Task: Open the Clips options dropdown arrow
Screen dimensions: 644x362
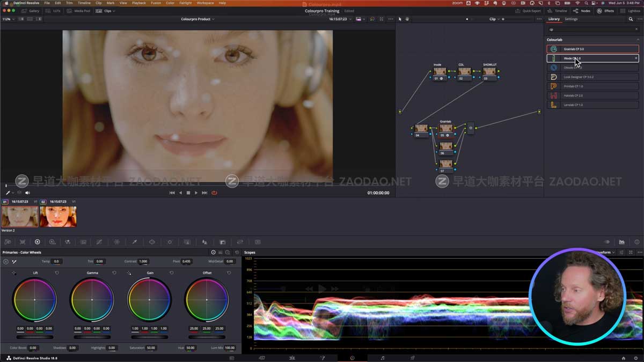Action: [113, 11]
